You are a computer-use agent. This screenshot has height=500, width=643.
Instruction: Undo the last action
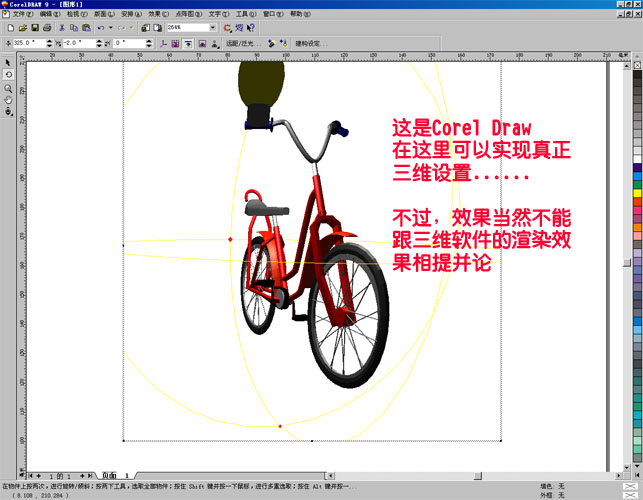point(101,28)
